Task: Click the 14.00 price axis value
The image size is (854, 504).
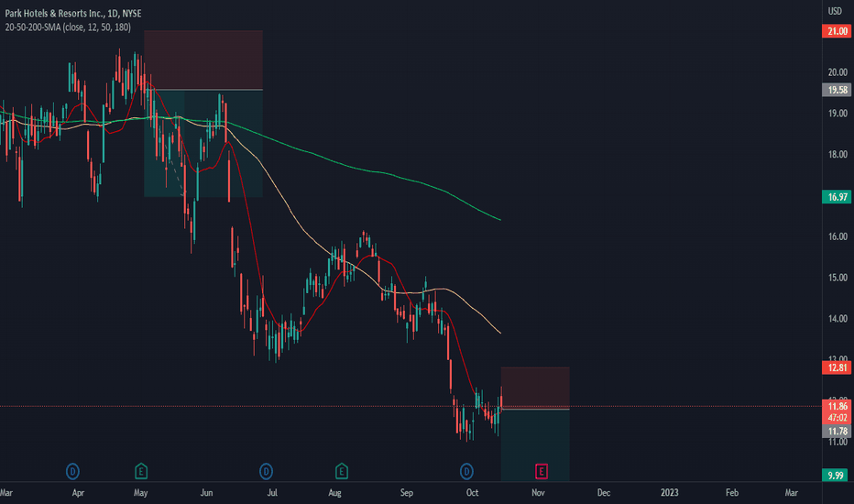Action: tap(838, 318)
